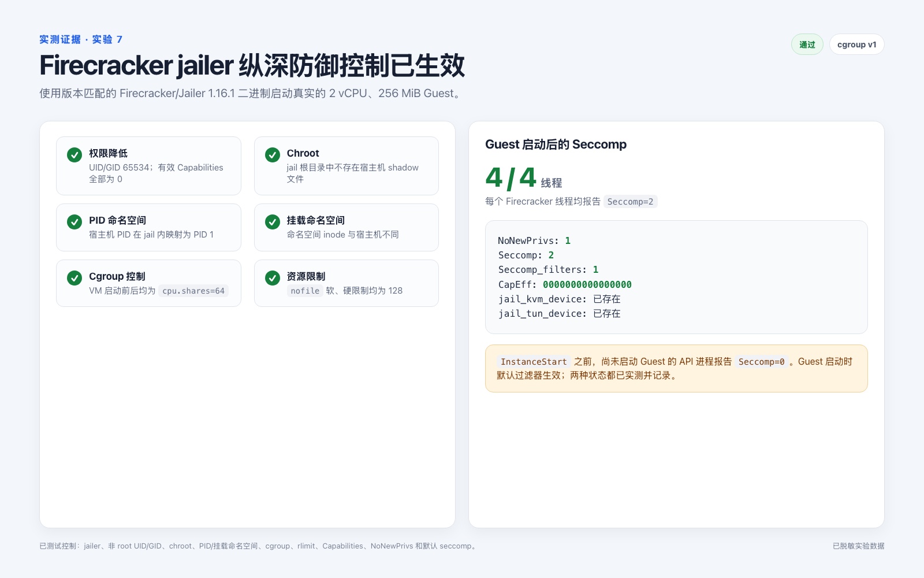
Task: Click the nofile code chip
Action: (x=305, y=291)
